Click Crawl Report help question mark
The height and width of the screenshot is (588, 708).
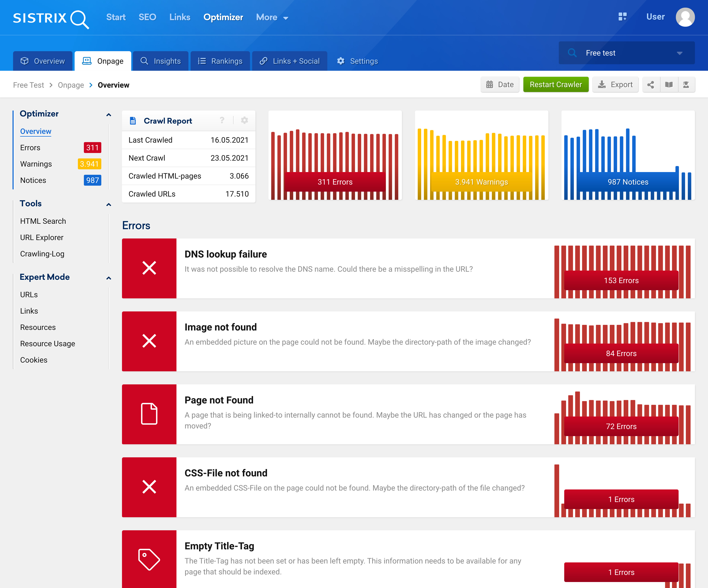[x=222, y=120]
